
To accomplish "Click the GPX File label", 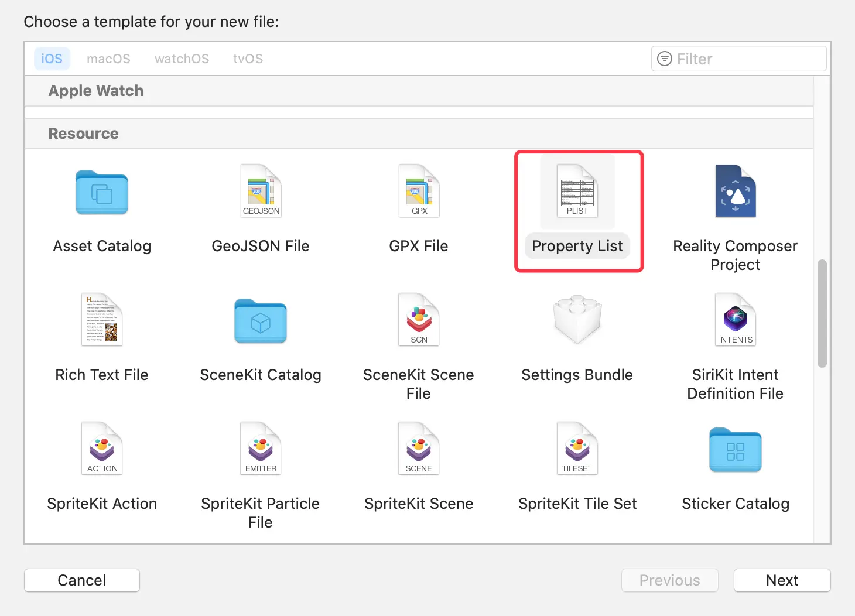I will tap(419, 246).
